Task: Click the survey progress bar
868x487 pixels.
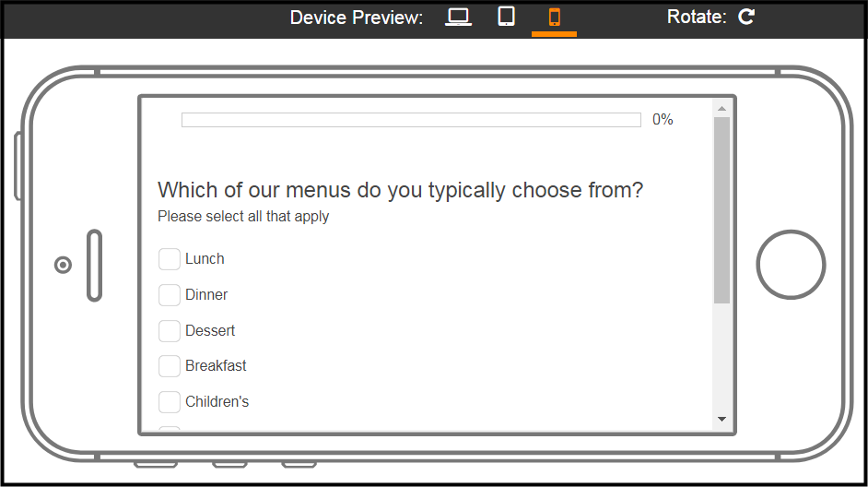Action: [x=411, y=120]
